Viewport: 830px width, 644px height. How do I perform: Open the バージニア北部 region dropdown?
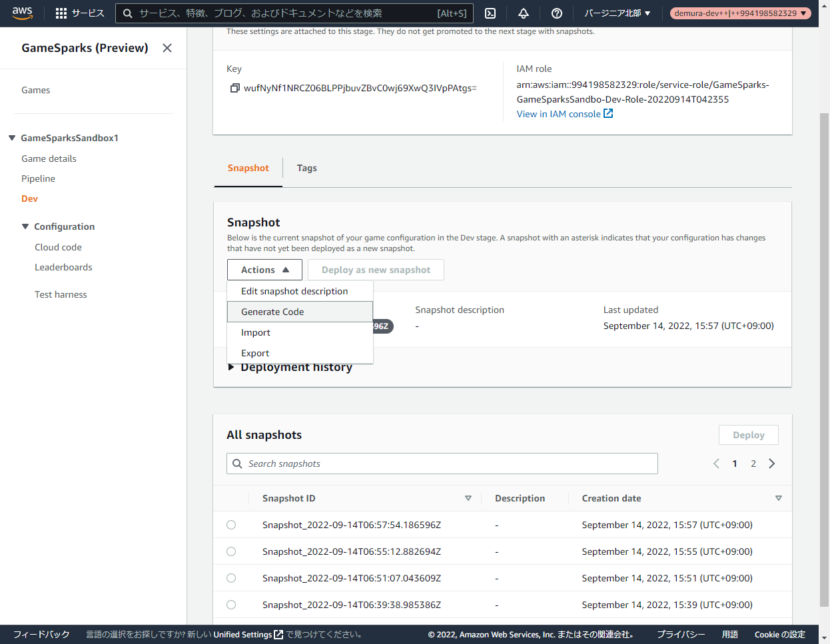click(x=616, y=12)
